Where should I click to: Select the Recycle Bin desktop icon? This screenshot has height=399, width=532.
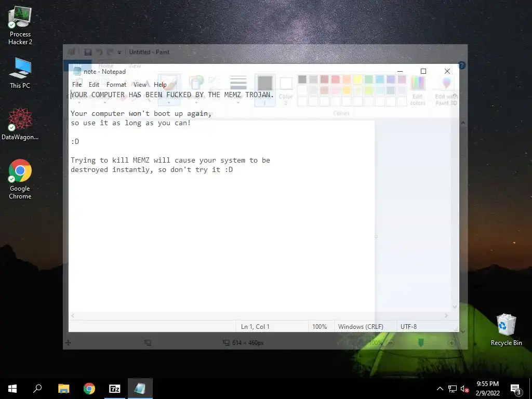(506, 330)
